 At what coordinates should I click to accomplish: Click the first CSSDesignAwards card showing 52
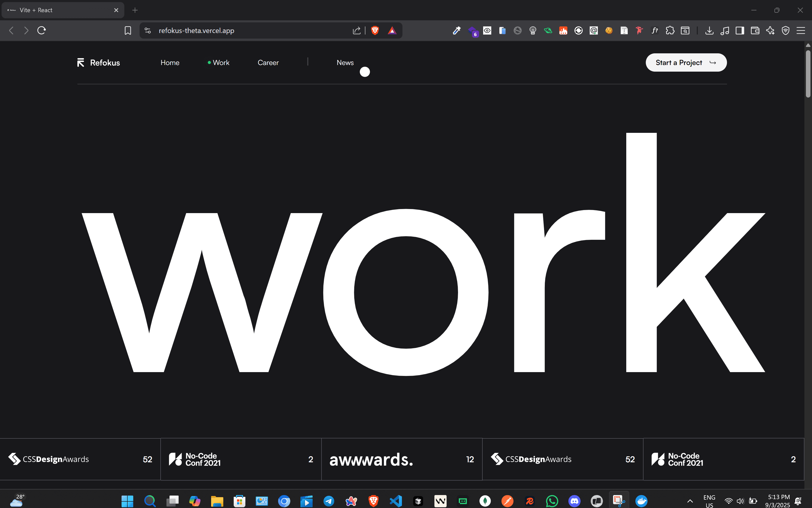[80, 459]
